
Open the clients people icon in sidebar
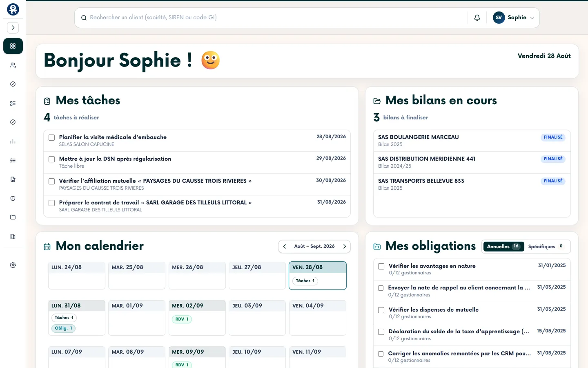tap(13, 65)
